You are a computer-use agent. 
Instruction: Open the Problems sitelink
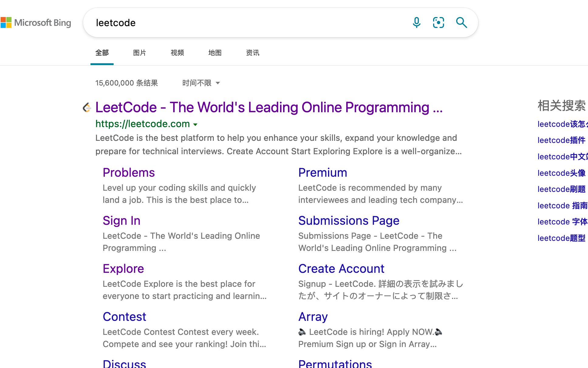(128, 172)
